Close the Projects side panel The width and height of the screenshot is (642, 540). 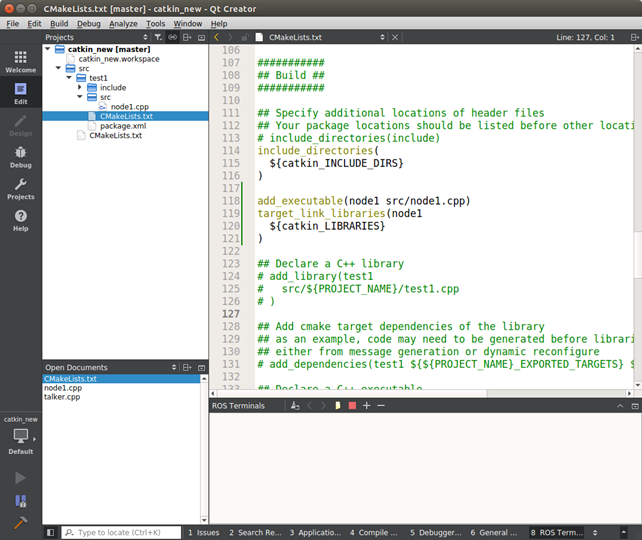click(201, 37)
